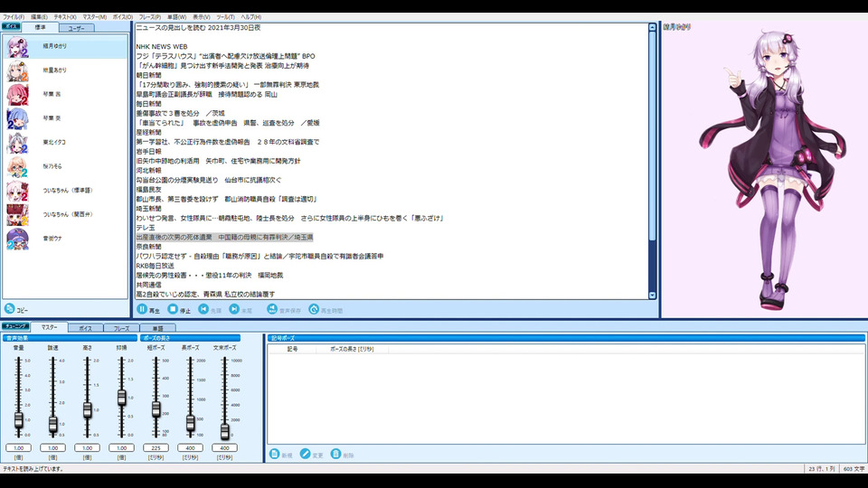Image resolution: width=868 pixels, height=488 pixels.
Task: Click the コピー copy voice icon
Action: pyautogui.click(x=9, y=309)
